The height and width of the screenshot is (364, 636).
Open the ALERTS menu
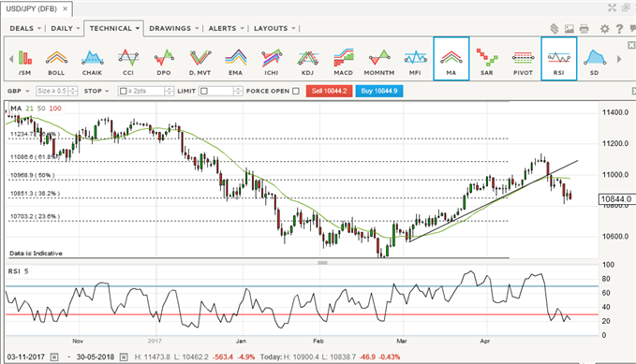tap(226, 28)
